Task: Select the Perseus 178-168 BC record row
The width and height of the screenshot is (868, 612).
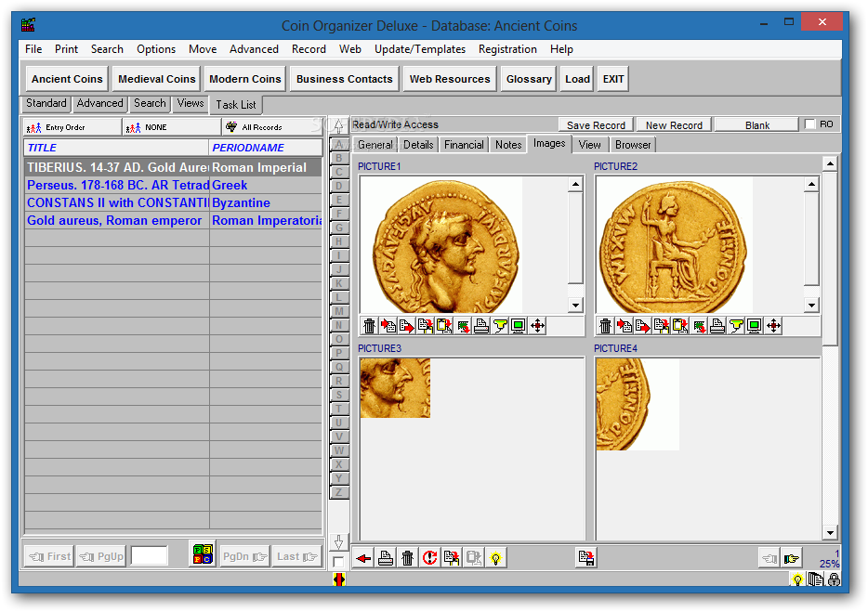Action: pyautogui.click(x=174, y=186)
